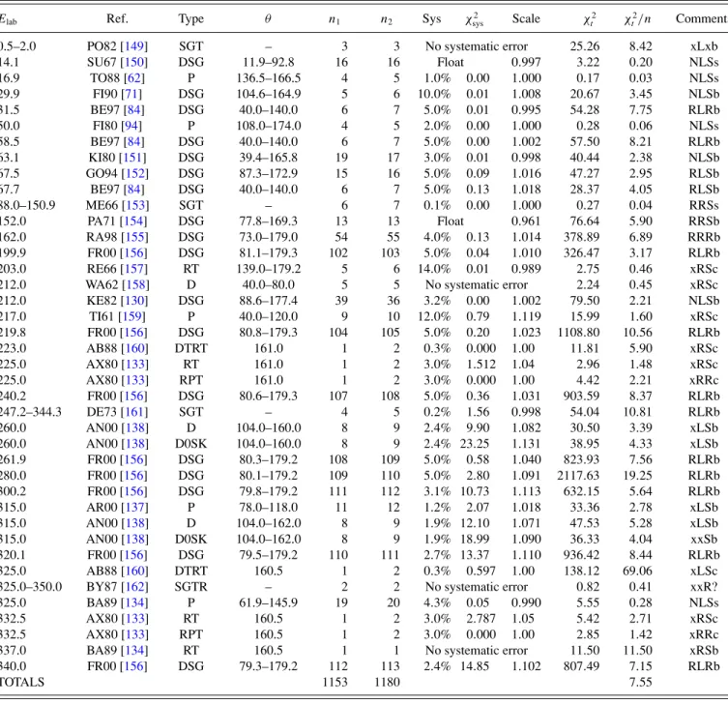Open reference [155] beside RA98
This screenshot has width=728, height=705.
tap(134, 237)
